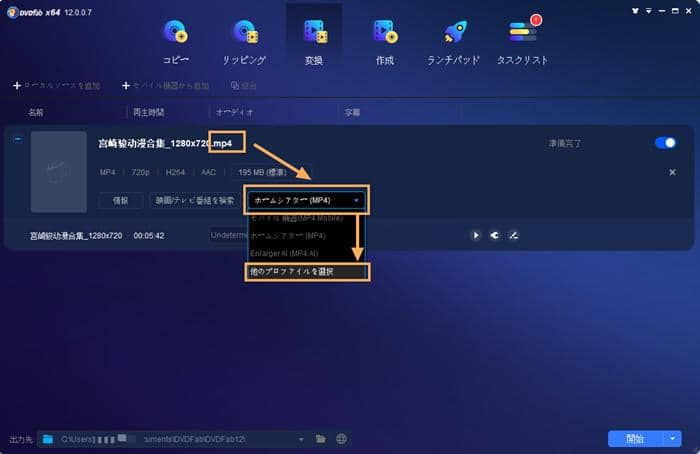The image size is (700, 454).
Task: Open the 作成 (Creator) module
Action: (x=384, y=42)
